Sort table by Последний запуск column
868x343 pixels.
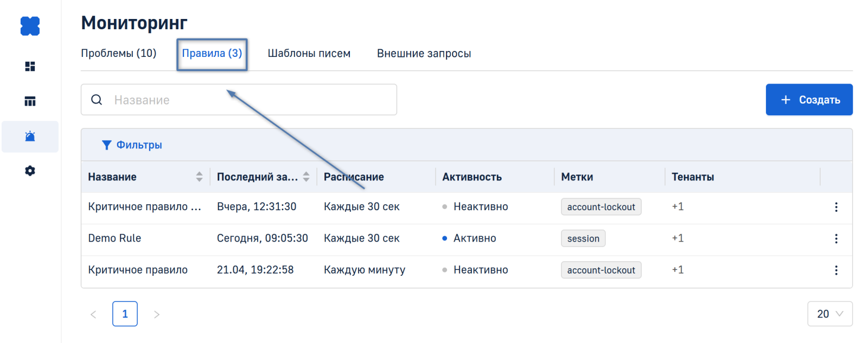pyautogui.click(x=306, y=177)
